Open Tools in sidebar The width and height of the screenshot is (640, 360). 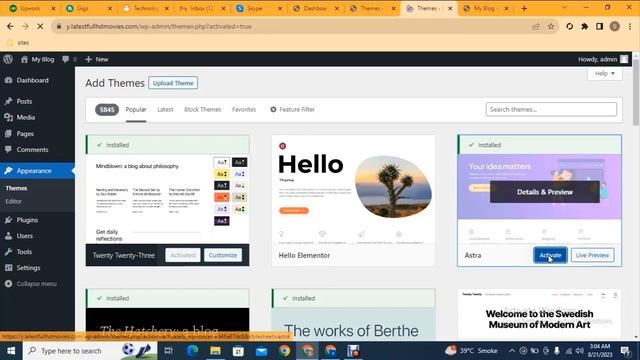pyautogui.click(x=24, y=252)
